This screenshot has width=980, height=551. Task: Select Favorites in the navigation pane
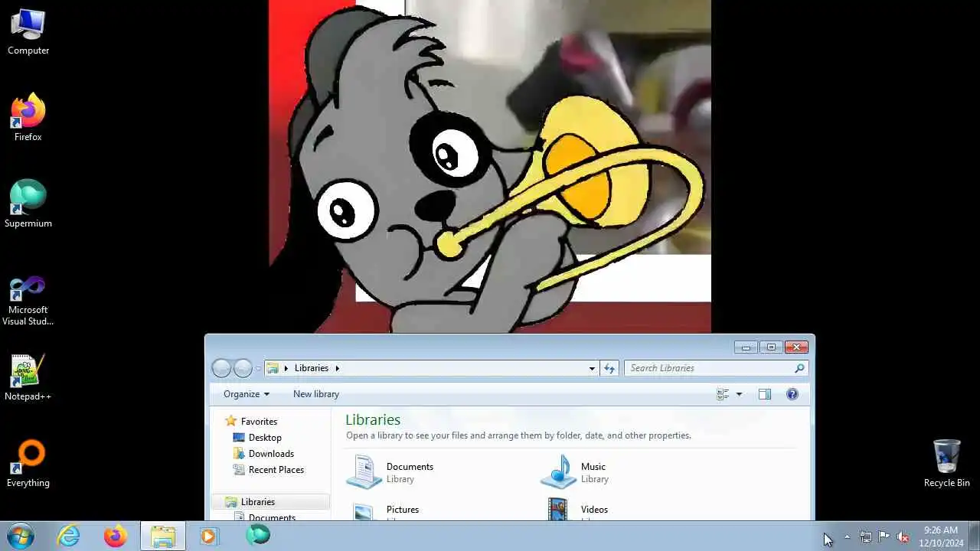pos(259,422)
